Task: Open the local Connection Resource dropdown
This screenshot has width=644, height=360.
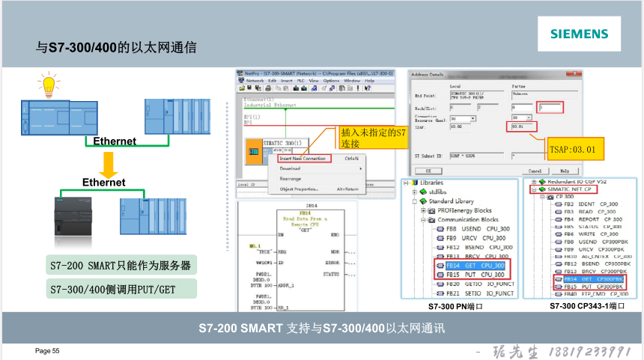Action: 473,119
